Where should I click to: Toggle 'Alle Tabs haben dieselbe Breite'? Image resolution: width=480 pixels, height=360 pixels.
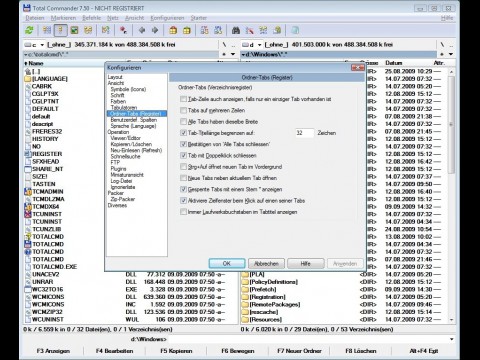tap(183, 122)
